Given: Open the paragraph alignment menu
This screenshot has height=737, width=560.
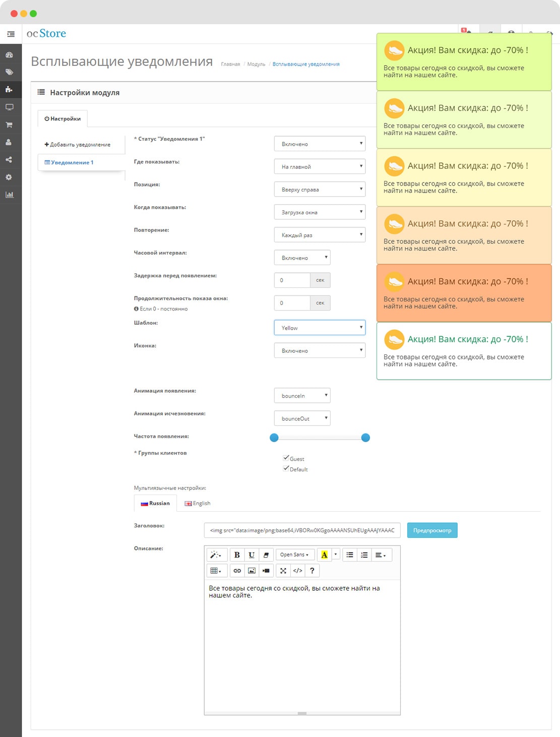Looking at the screenshot, I should (x=382, y=555).
